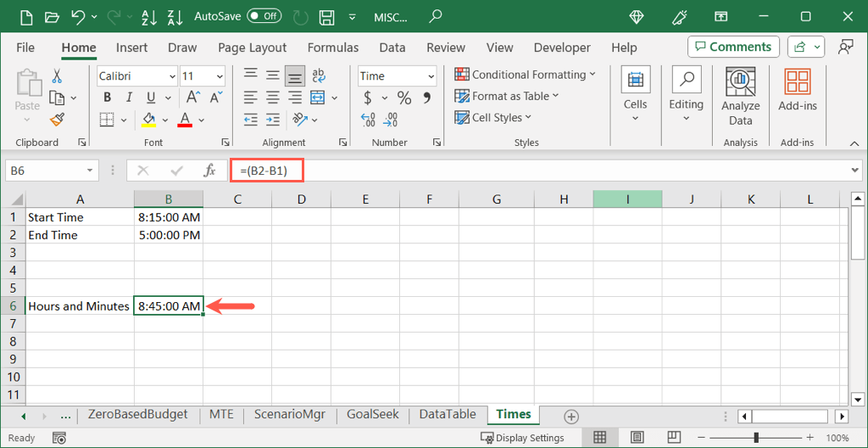Viewport: 868px width, 448px height.
Task: Cut selection with the scissors icon
Action: coord(57,76)
